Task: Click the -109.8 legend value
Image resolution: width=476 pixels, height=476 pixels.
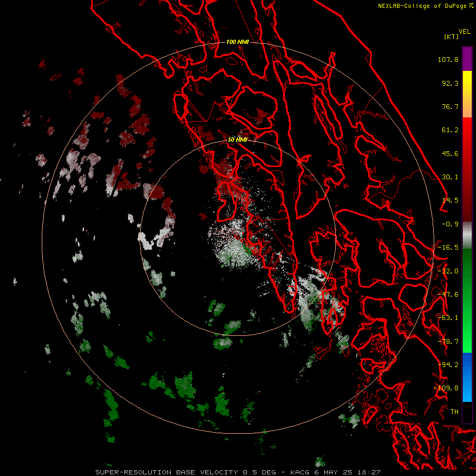Action: pyautogui.click(x=446, y=388)
